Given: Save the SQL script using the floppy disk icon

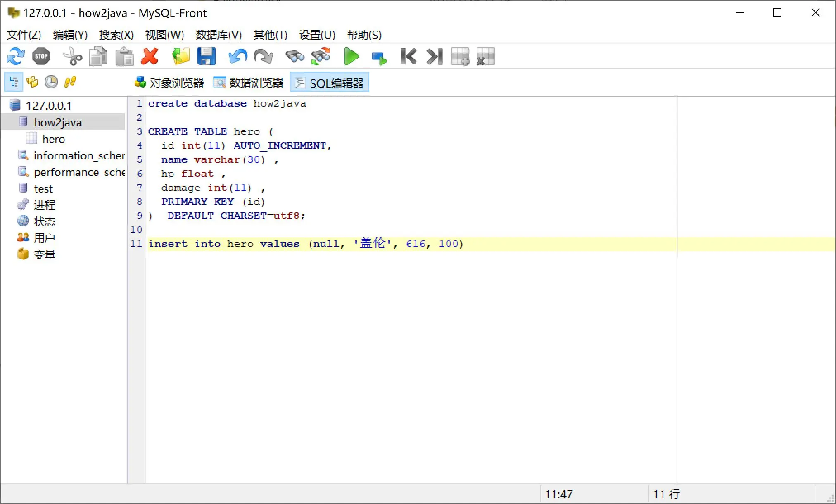Looking at the screenshot, I should coord(207,56).
